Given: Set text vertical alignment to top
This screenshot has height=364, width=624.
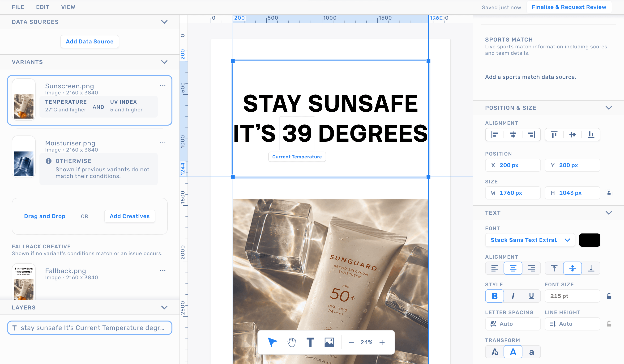Looking at the screenshot, I should 554,268.
